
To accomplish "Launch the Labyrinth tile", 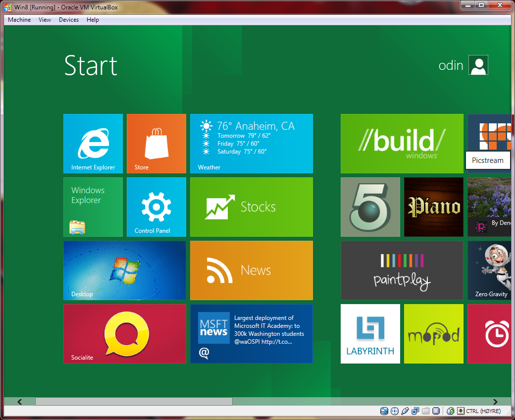I will (370, 334).
